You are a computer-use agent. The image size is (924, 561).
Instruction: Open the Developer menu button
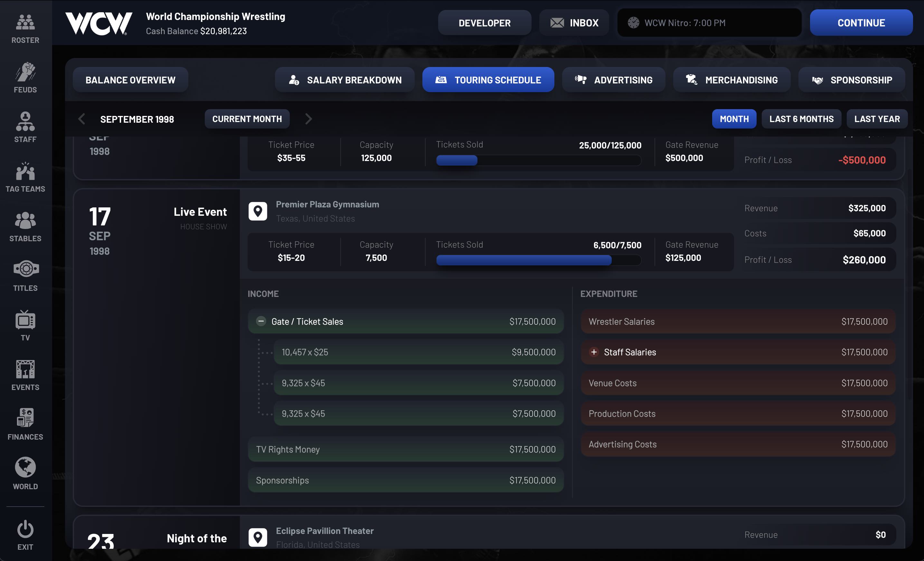(484, 23)
